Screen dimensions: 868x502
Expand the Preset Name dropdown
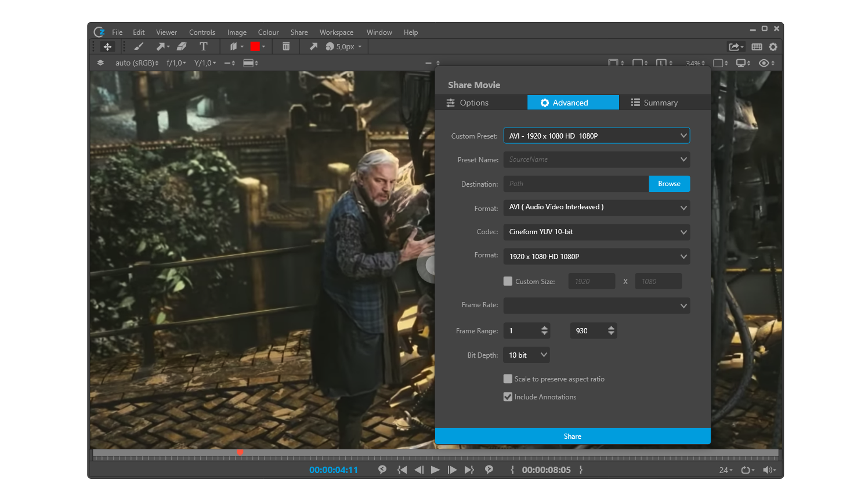tap(596, 159)
